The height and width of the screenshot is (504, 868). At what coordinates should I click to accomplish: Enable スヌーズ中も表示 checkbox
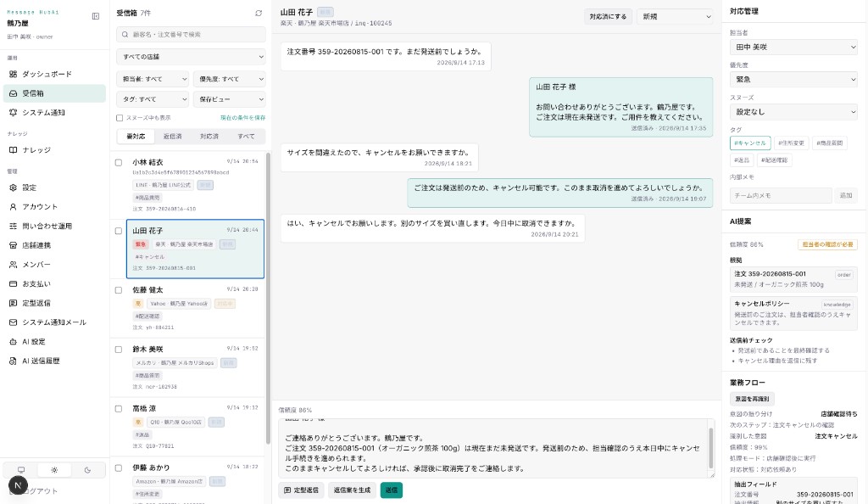pyautogui.click(x=119, y=118)
